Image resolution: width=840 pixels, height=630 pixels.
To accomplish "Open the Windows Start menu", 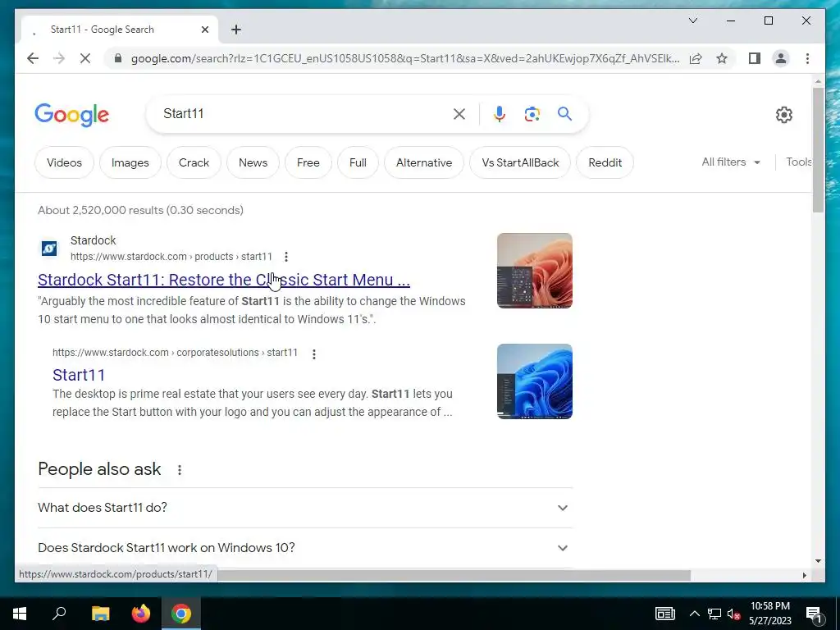I will click(x=20, y=614).
